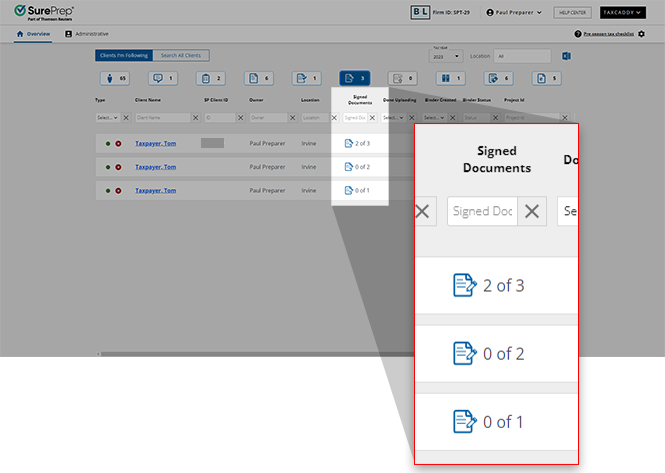Click red status icon in 0 of 2 row
This screenshot has height=473, width=665.
(118, 167)
